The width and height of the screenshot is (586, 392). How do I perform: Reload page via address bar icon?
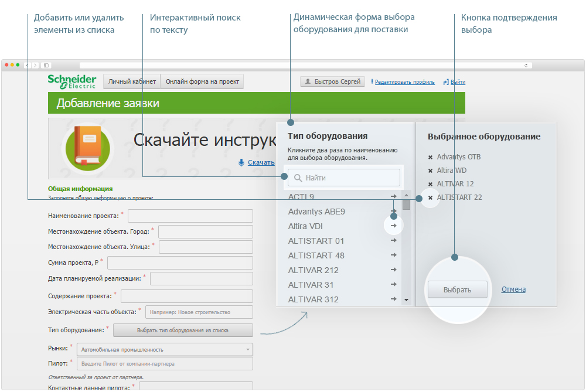[526, 66]
